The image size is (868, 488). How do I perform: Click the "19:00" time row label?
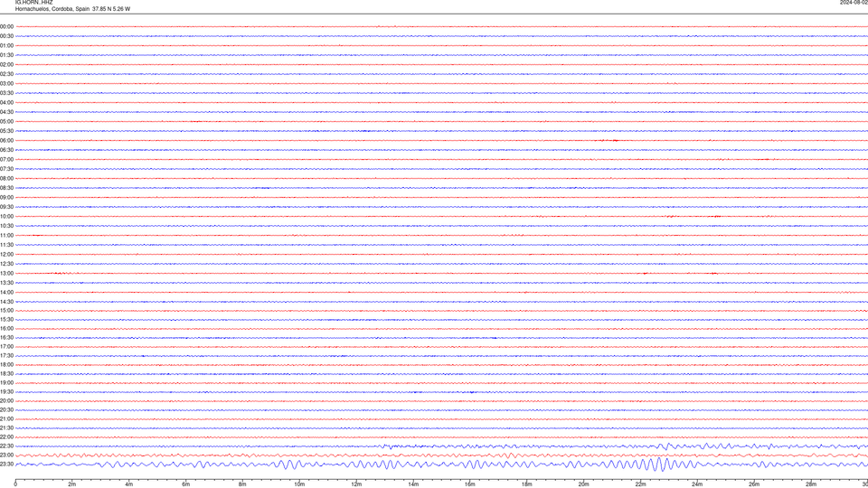coord(6,383)
